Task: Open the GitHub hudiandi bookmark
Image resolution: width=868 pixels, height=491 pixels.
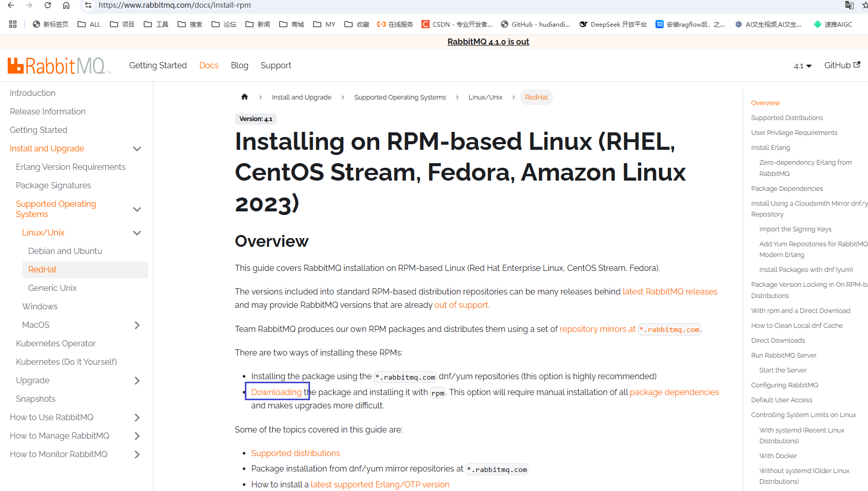Action: click(x=535, y=24)
